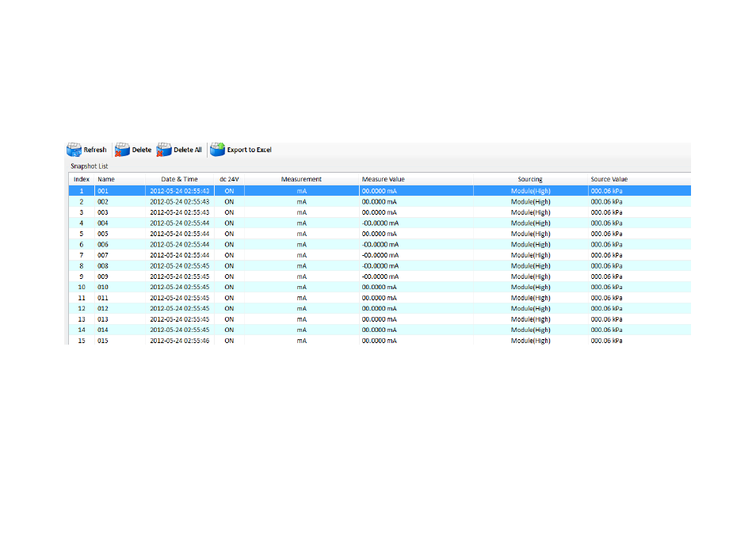Click the Sourcing column header

coord(530,179)
